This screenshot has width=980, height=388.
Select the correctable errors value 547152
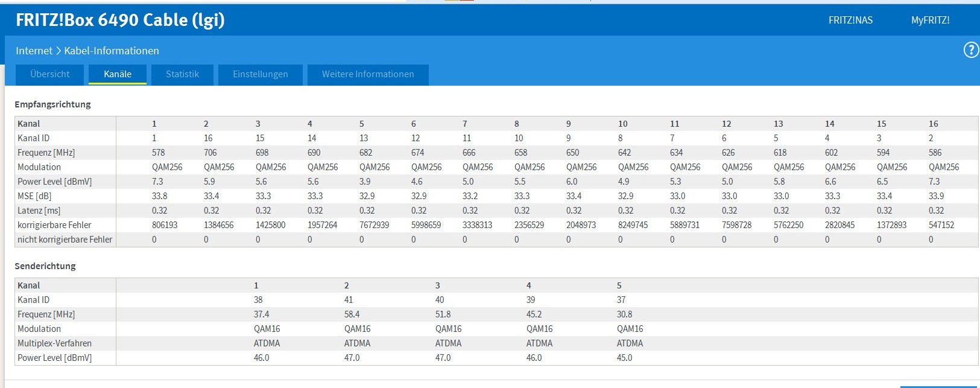point(941,225)
